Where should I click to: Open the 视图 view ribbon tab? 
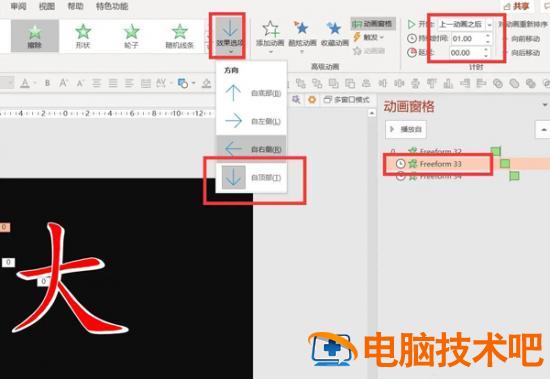pyautogui.click(x=47, y=6)
